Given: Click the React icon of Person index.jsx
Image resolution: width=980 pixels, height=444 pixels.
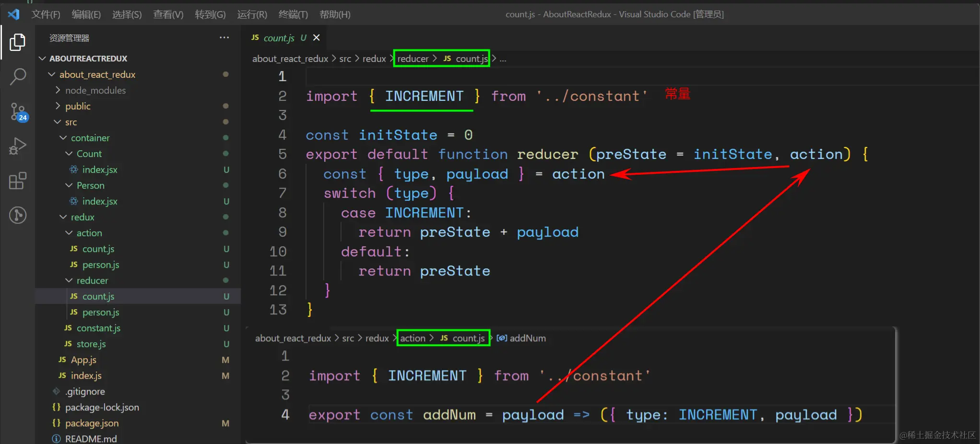Looking at the screenshot, I should coord(74,201).
